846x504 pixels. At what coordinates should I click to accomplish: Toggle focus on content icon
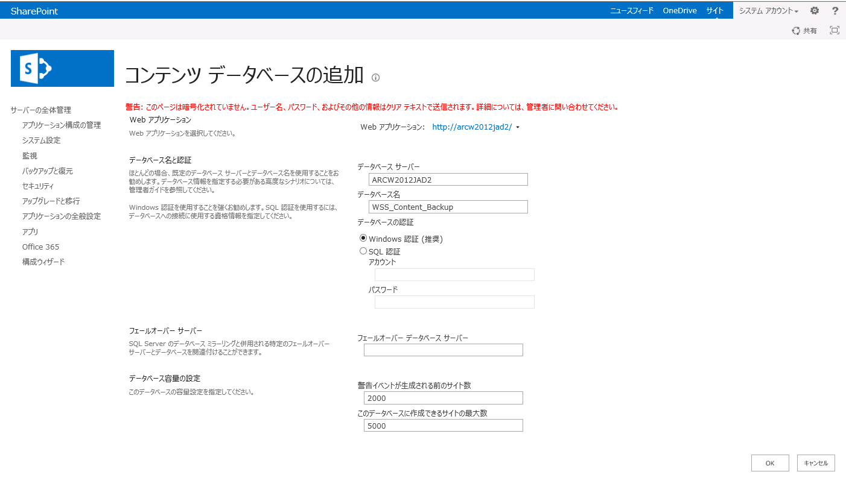click(x=835, y=30)
